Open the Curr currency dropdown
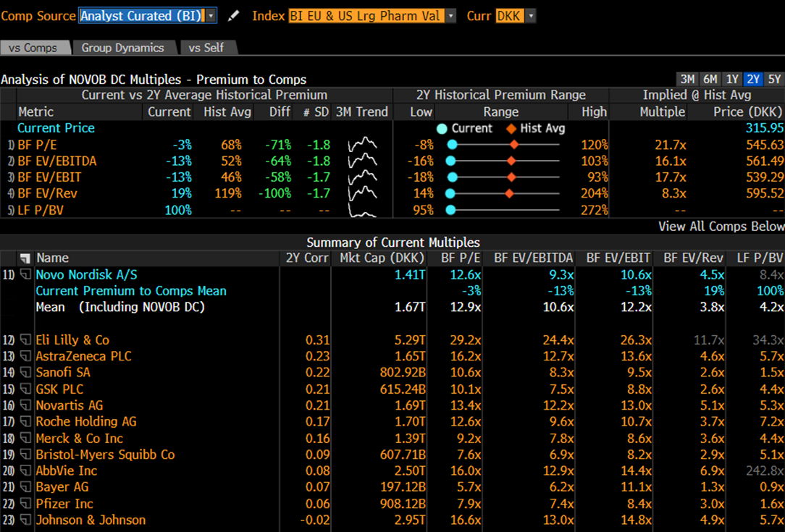The height and width of the screenshot is (532, 785). pos(531,16)
